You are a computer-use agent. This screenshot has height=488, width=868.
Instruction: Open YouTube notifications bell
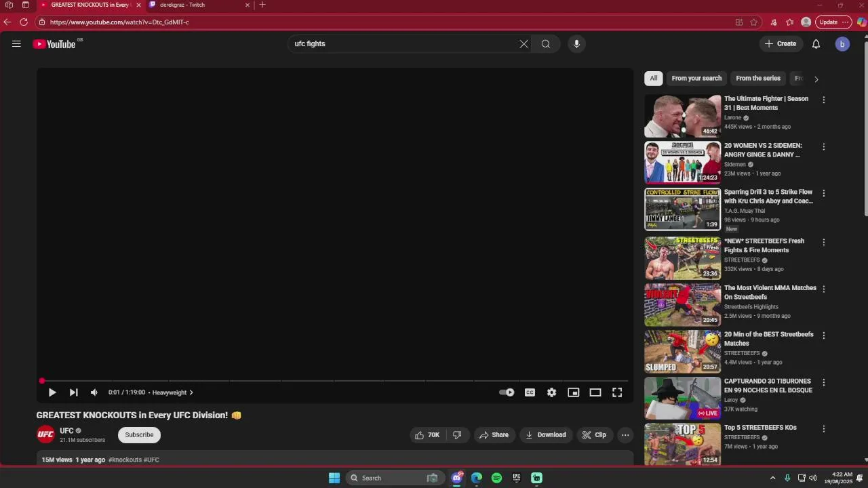[816, 44]
